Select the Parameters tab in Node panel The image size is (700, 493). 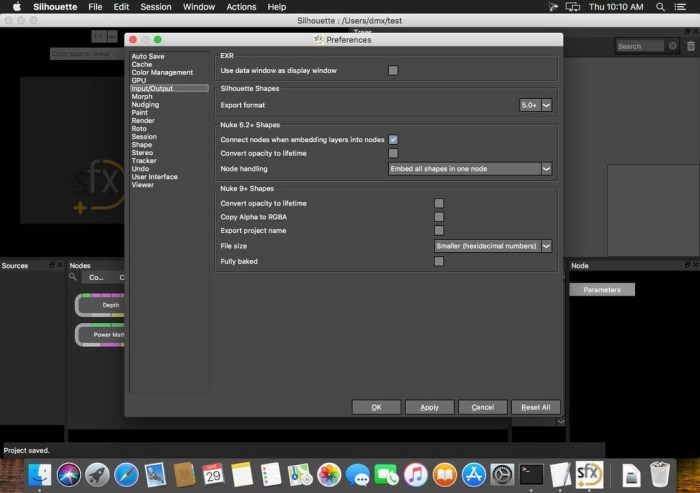click(602, 290)
